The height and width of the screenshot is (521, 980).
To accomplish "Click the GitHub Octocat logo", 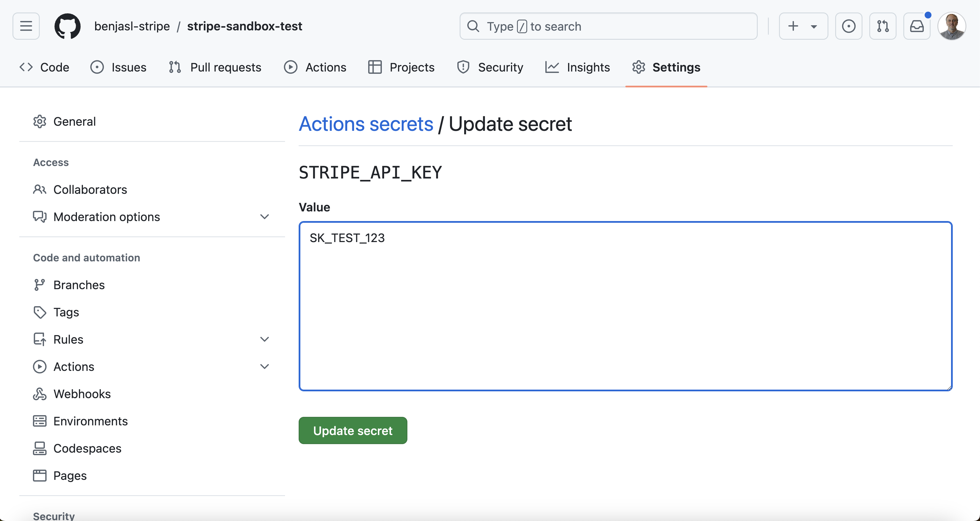I will click(67, 26).
